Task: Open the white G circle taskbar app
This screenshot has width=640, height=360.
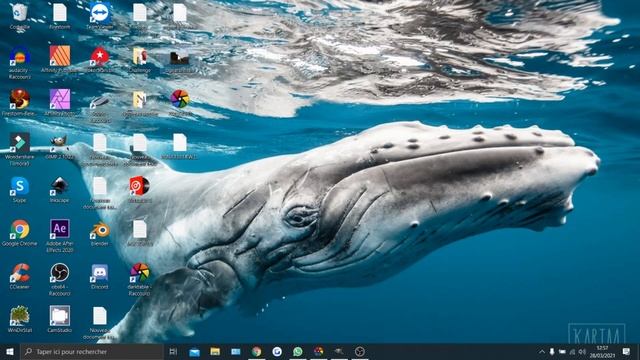Action: 277,351
